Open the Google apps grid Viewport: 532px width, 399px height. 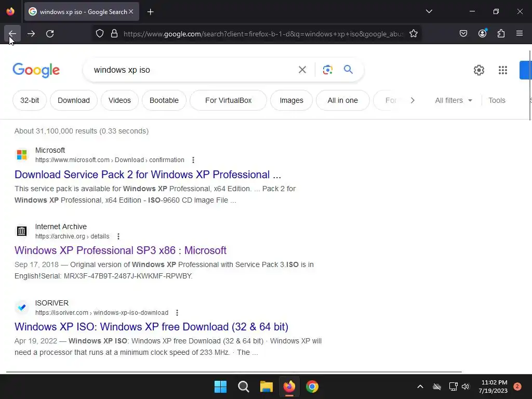pyautogui.click(x=503, y=70)
